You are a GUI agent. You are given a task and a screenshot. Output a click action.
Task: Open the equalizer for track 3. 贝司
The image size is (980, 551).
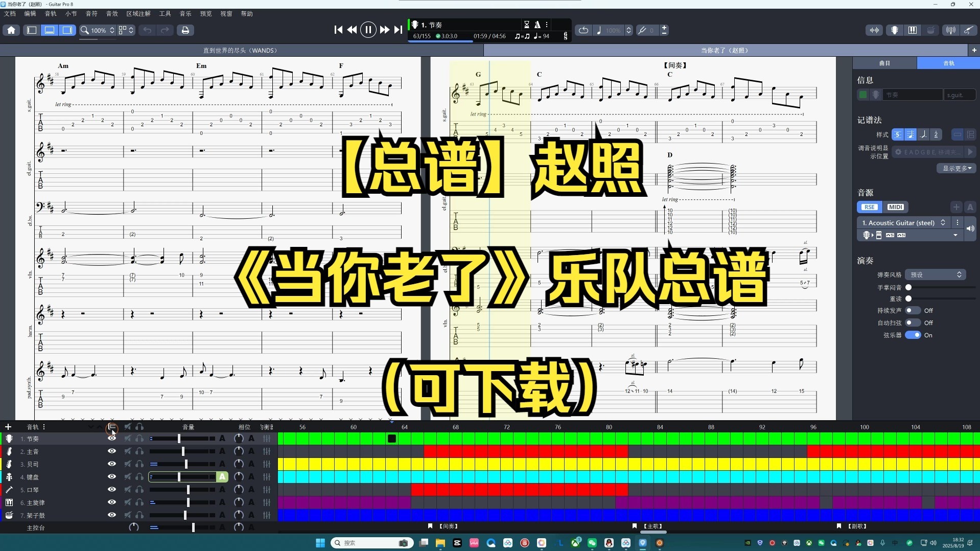[267, 464]
